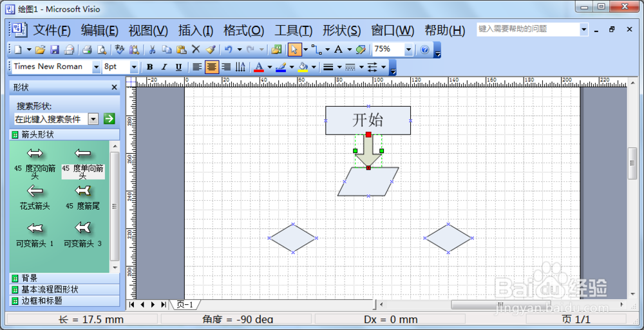This screenshot has width=644, height=330.
Task: Open Print Preview
Action: point(102,50)
